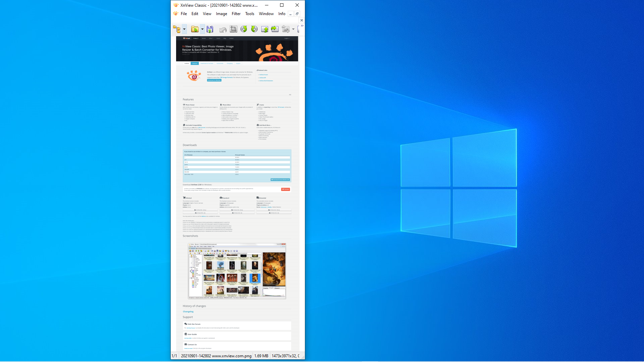Click the Open file folder icon

coord(195,29)
